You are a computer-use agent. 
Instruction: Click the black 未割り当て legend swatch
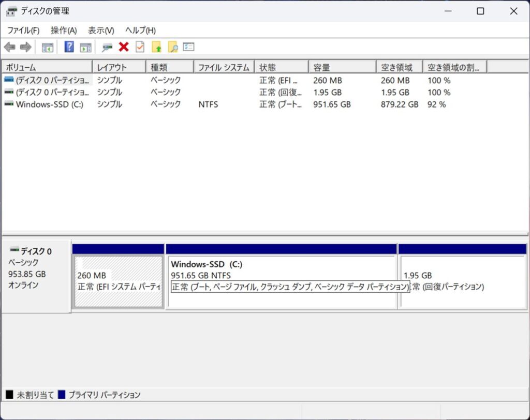[9, 394]
